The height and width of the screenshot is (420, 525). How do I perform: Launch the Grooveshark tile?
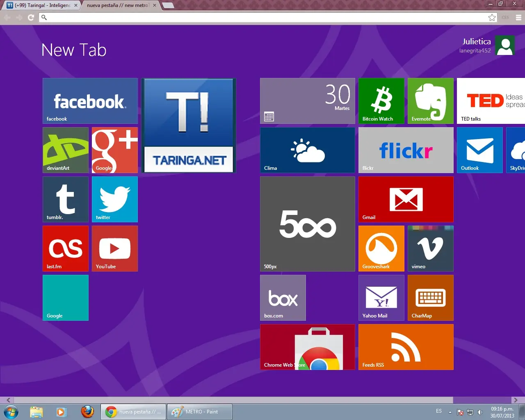[381, 249]
